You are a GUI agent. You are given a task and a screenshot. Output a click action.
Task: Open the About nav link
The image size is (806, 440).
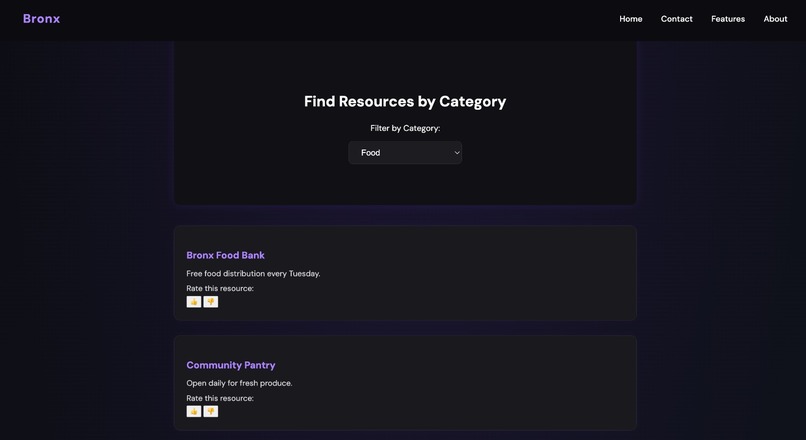(775, 19)
